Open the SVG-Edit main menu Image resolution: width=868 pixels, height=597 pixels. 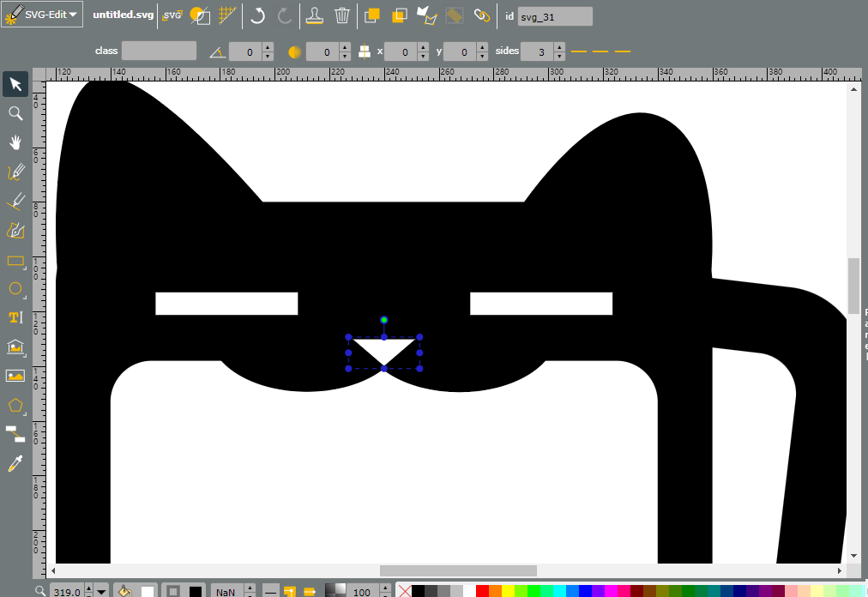point(43,15)
